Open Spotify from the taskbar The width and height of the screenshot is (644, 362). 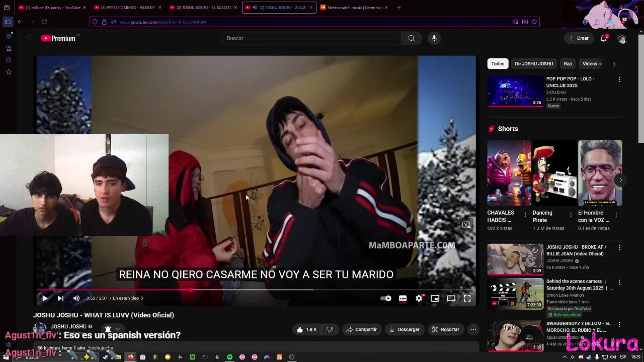(230, 357)
